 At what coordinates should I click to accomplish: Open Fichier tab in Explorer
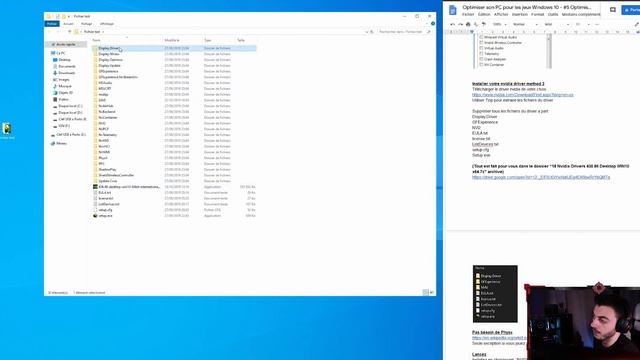[x=52, y=24]
